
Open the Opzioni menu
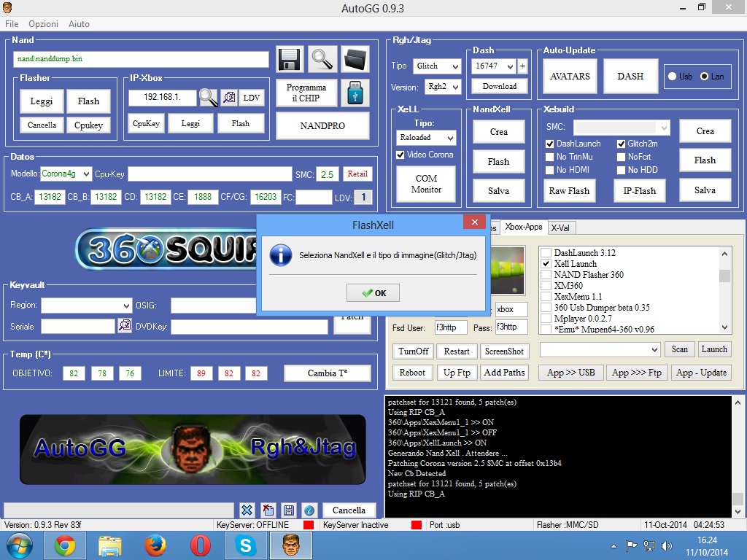pos(43,23)
